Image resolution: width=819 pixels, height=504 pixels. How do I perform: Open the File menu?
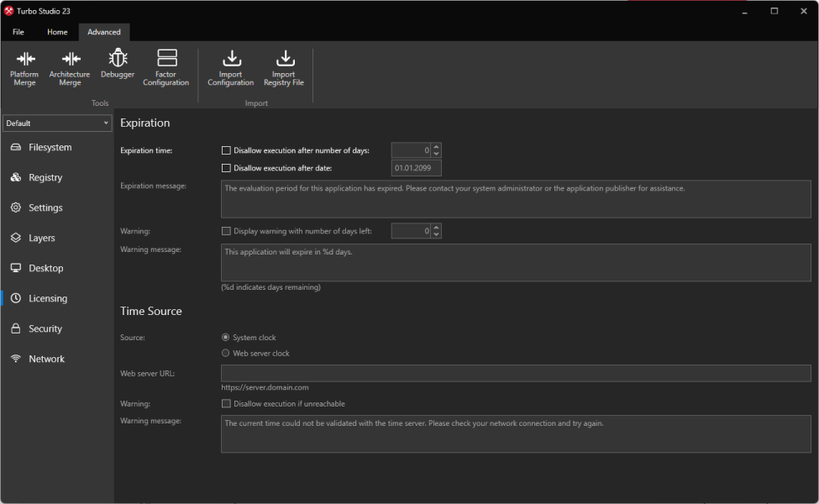pyautogui.click(x=18, y=32)
